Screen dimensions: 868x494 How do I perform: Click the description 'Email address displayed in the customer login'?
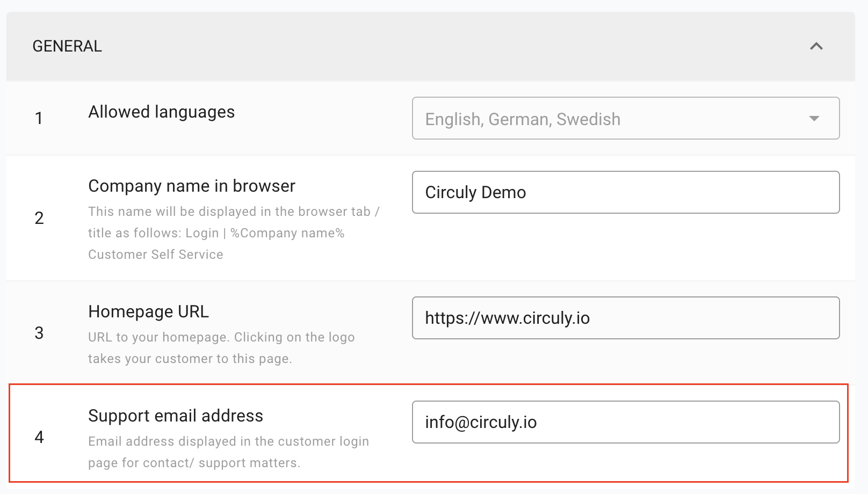point(228,452)
